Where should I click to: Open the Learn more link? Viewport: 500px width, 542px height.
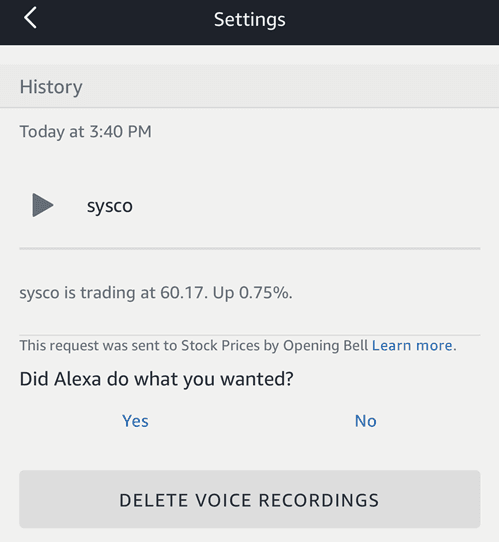click(x=414, y=345)
